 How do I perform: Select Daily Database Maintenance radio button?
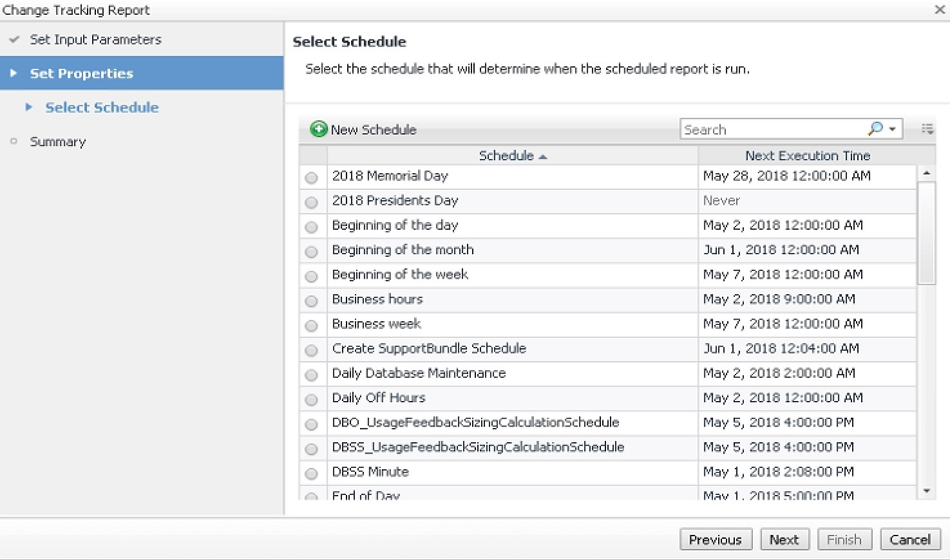pos(312,375)
